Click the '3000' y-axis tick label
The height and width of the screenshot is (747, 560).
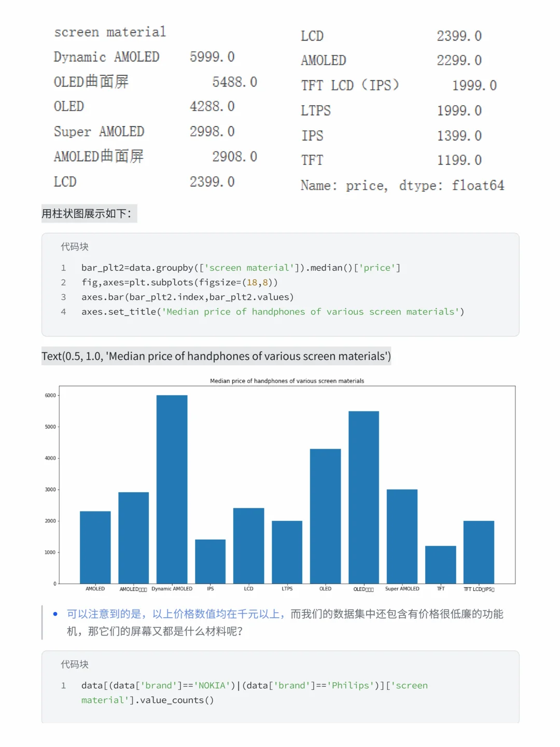click(50, 490)
